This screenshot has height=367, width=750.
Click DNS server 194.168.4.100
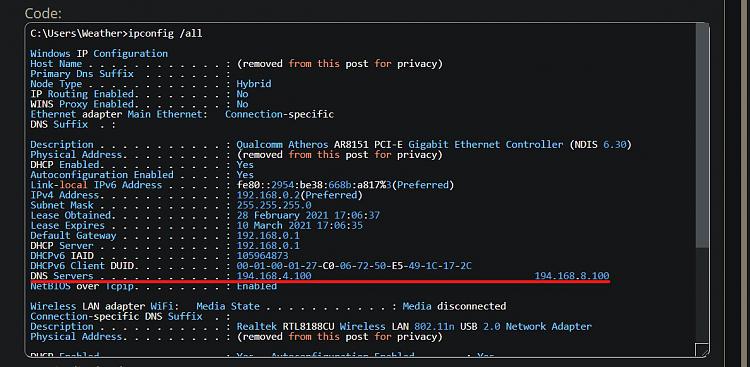274,276
